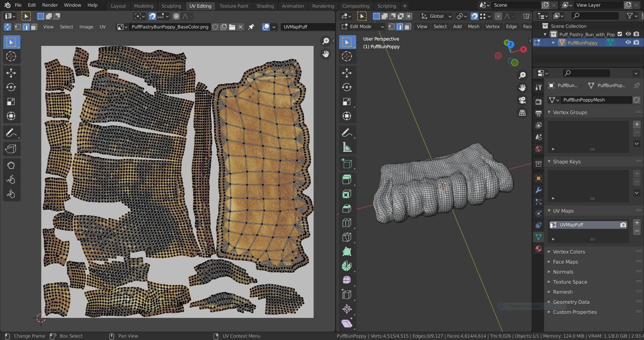Set UVMapPuff as active render map

(623, 225)
